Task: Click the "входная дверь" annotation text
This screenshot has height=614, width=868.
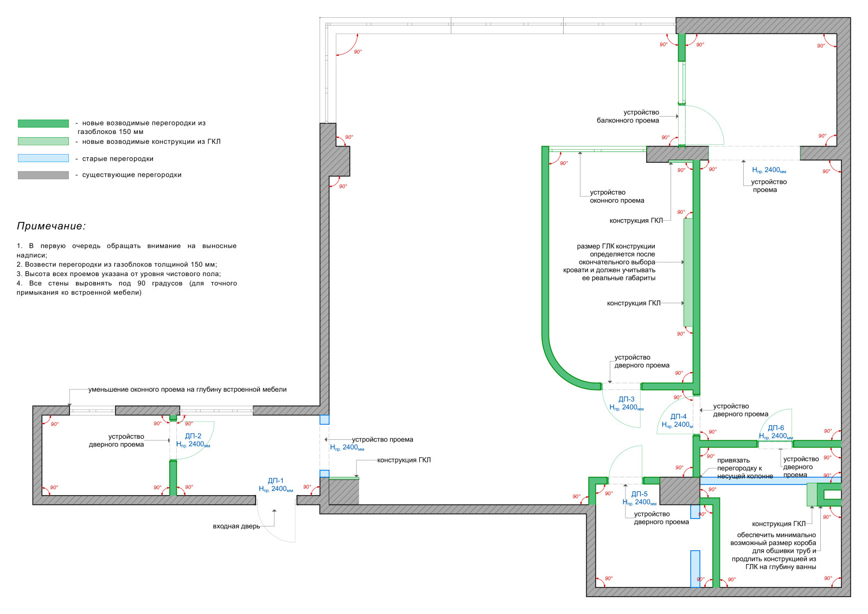Action: pyautogui.click(x=236, y=526)
